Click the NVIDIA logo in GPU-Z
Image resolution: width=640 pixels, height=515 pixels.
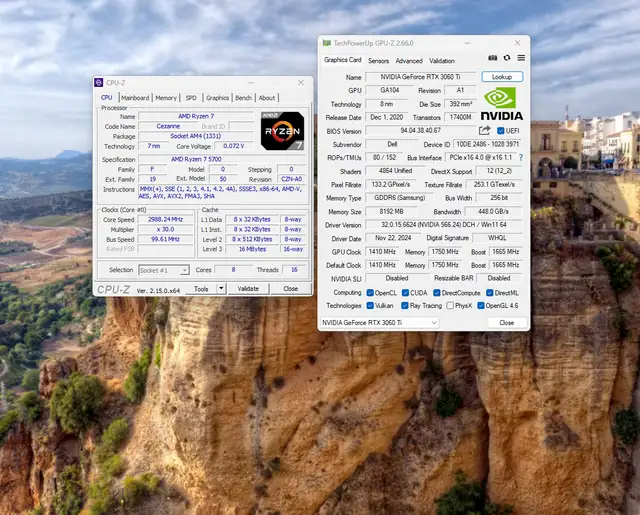(502, 104)
